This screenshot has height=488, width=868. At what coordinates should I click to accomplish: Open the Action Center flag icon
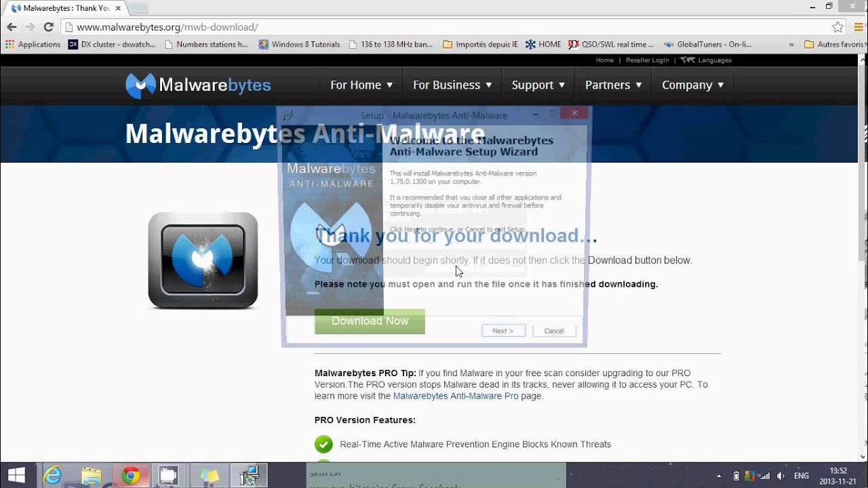pos(750,476)
